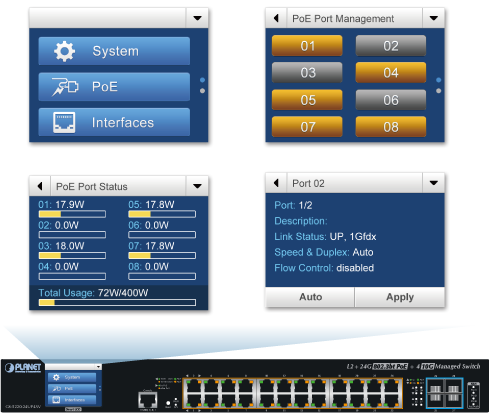Click the Apply button for Port 02

pos(400,297)
